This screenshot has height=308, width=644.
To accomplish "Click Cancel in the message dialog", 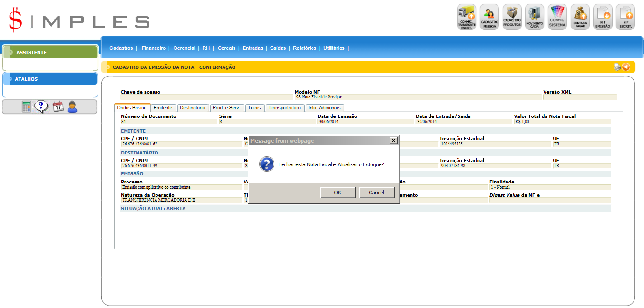I will click(x=376, y=192).
